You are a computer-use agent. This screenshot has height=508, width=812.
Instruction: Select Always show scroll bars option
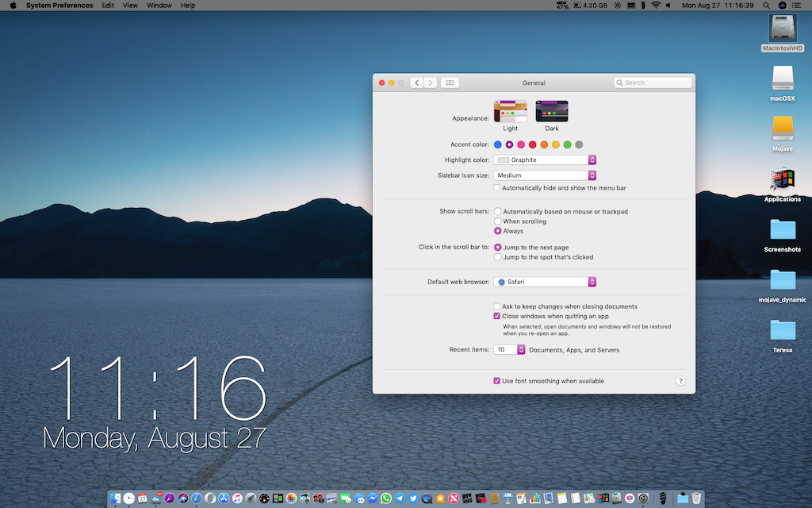(498, 231)
